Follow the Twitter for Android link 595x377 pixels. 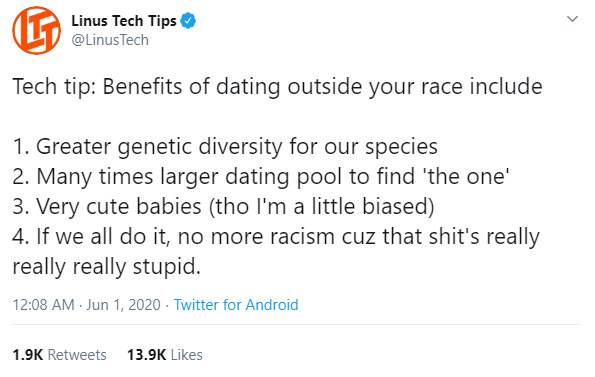[x=236, y=305]
